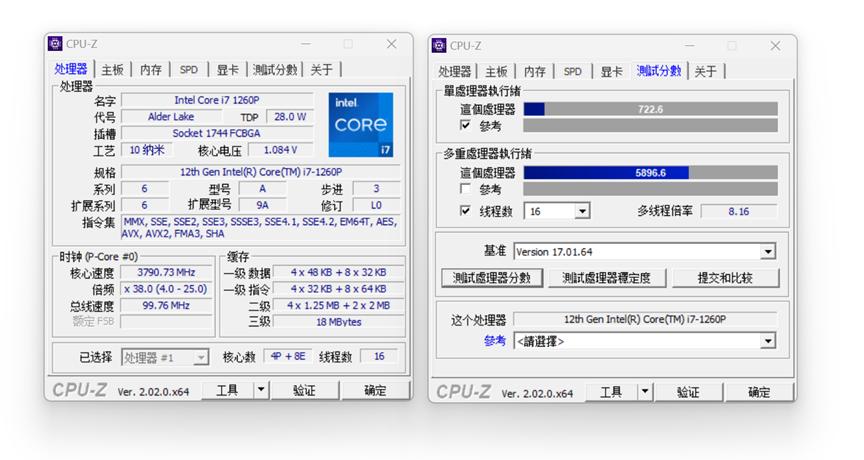
Task: Click 验证 button in left window
Action: [304, 390]
